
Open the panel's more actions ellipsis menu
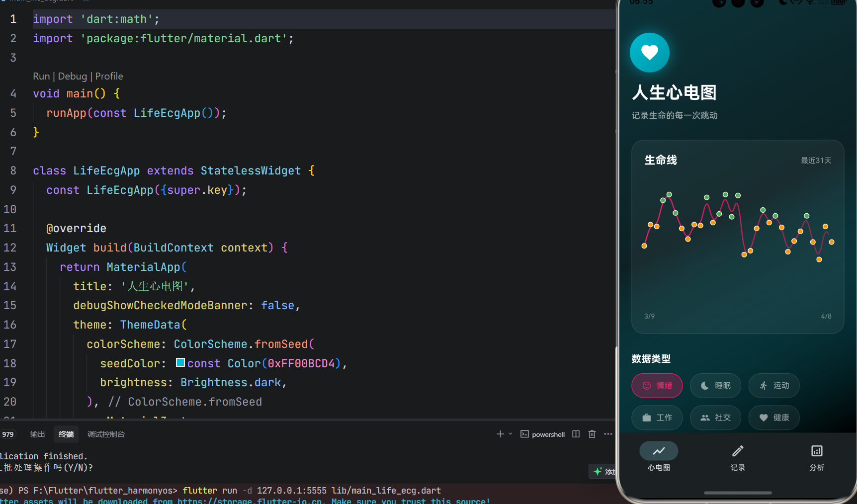pos(608,434)
